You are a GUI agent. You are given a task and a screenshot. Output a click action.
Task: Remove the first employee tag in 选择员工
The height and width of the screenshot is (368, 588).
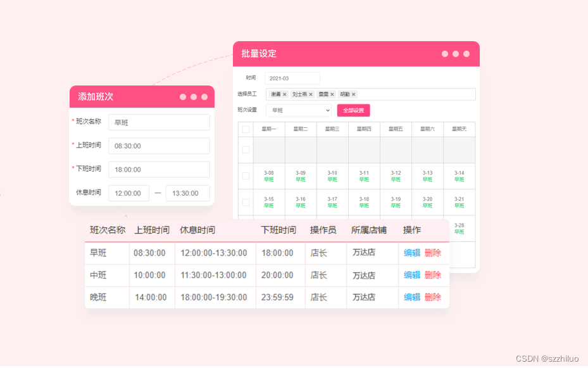point(285,94)
